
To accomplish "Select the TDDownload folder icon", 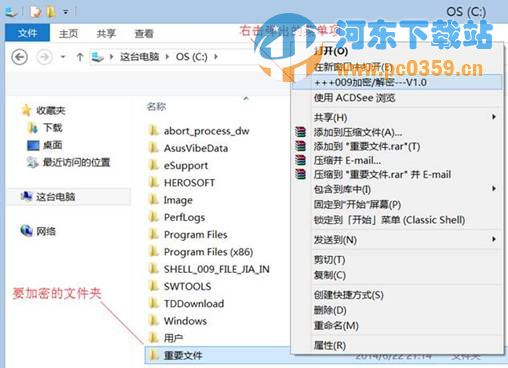I will click(x=153, y=304).
